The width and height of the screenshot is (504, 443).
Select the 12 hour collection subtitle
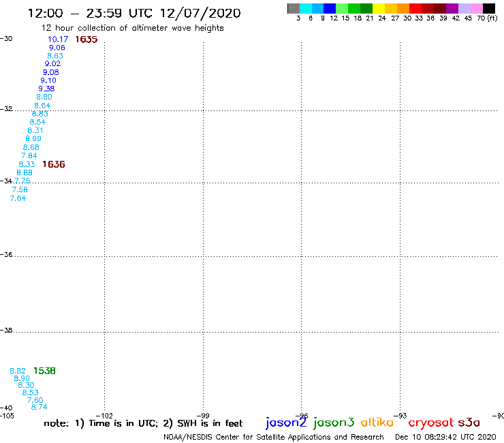132,28
